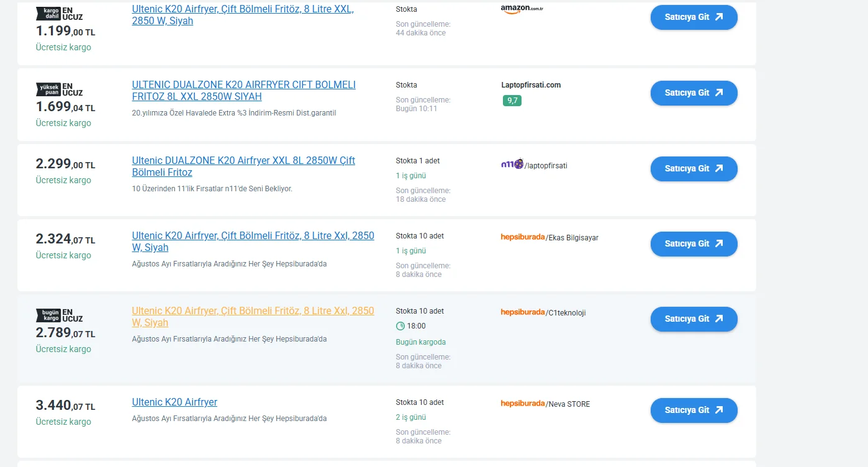Viewport: 868px width, 467px height.
Task: Click the 2.324,07 TL price
Action: (x=65, y=239)
